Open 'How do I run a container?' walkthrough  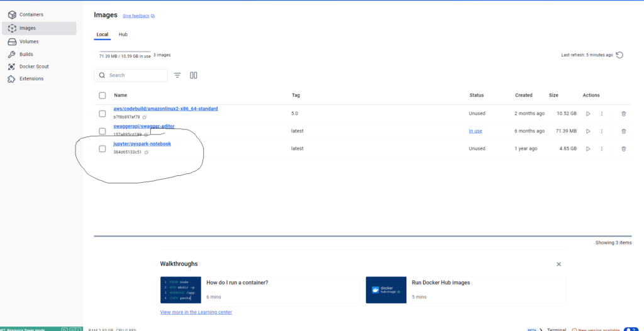pyautogui.click(x=260, y=290)
